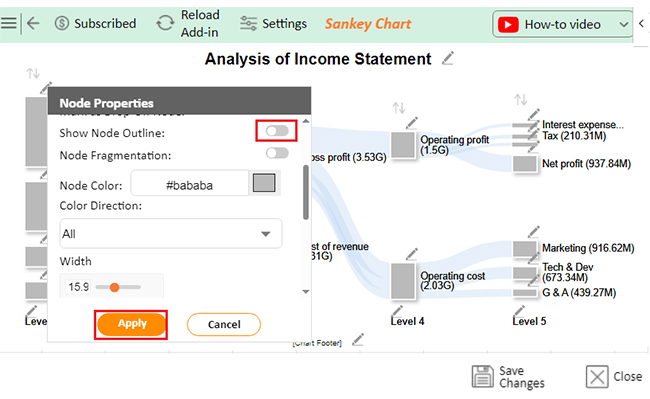Edit the Level 5 label pencil
This screenshot has width=650, height=399.
[x=519, y=311]
